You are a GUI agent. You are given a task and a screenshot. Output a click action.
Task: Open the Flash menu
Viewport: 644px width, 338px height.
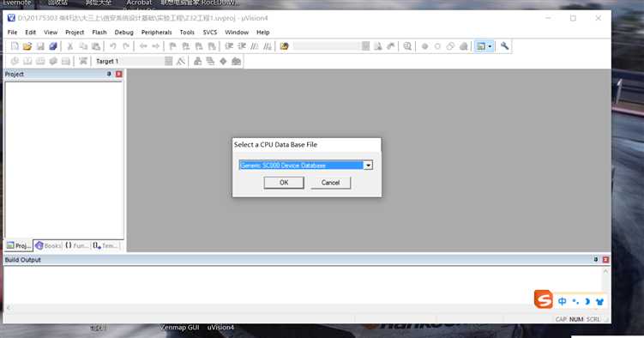[x=99, y=32]
